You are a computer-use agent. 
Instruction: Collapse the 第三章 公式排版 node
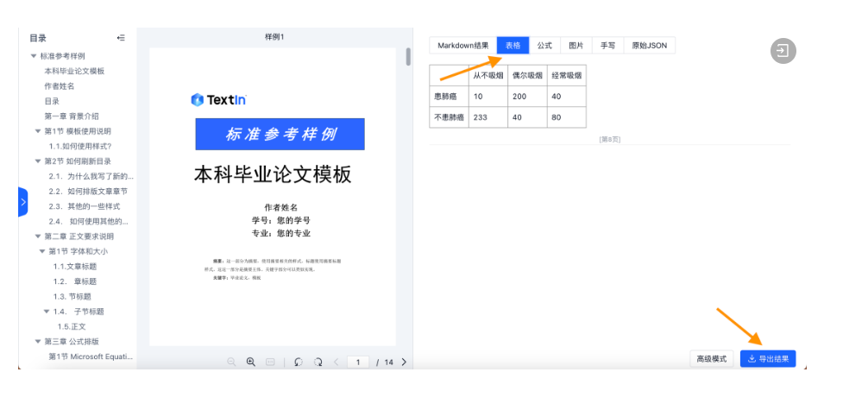point(38,341)
